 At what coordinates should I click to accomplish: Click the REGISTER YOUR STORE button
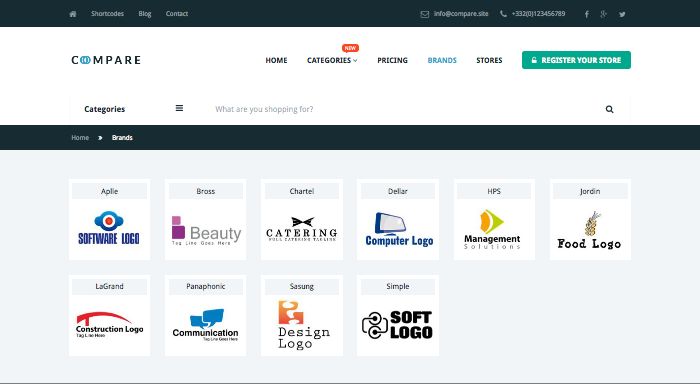(x=576, y=60)
